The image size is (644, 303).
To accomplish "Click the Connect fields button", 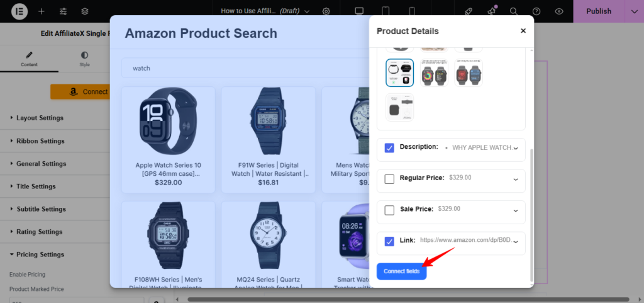I will point(401,271).
